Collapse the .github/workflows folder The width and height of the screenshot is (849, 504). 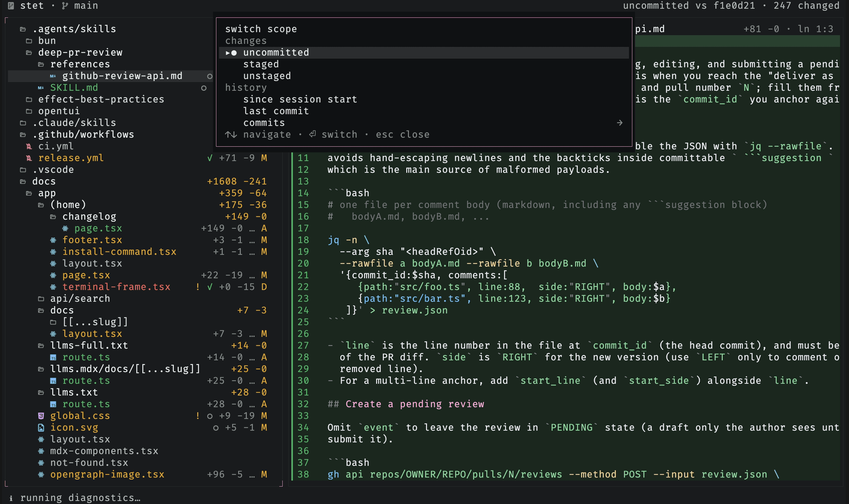click(x=23, y=135)
